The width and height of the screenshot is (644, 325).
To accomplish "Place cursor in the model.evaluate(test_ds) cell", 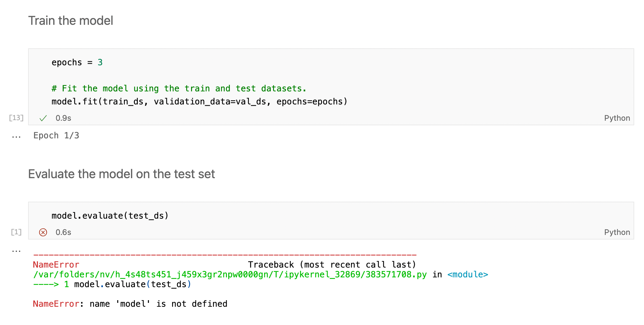I will coord(110,216).
